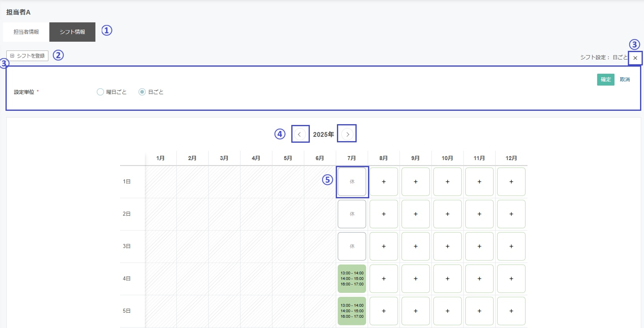Screen dimensions: 644x328
Task: Open the July 4th scheduled shift cell
Action: 352,279
